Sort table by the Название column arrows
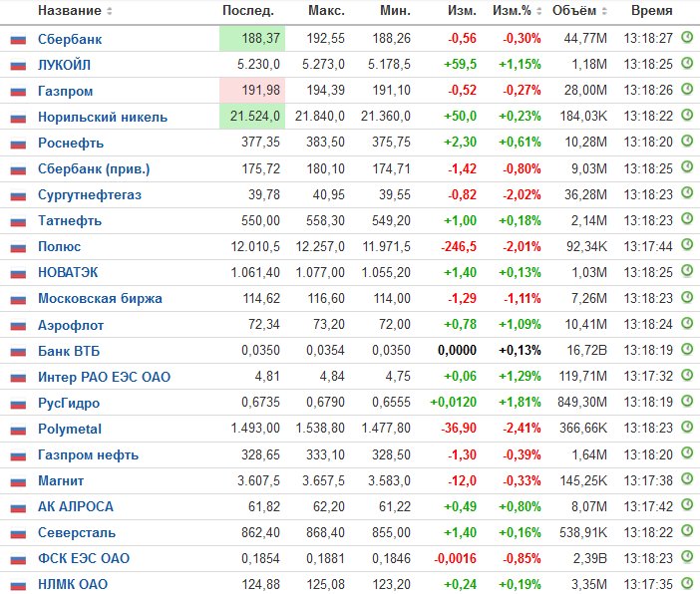This screenshot has height=594, width=700. (110, 11)
